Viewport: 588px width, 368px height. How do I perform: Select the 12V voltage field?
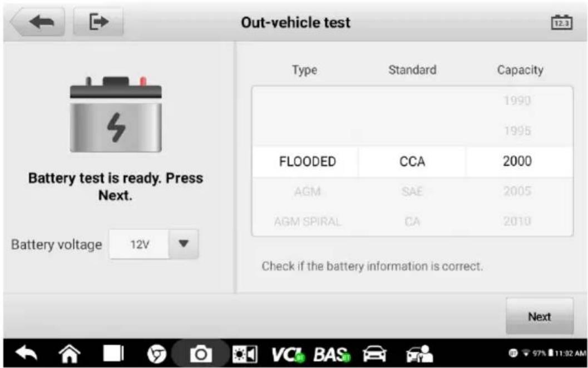[139, 245]
